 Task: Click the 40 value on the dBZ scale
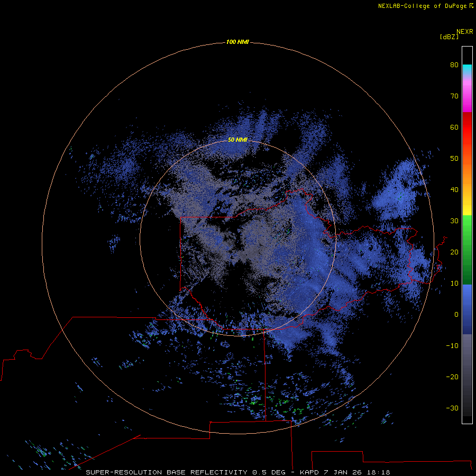pos(454,190)
